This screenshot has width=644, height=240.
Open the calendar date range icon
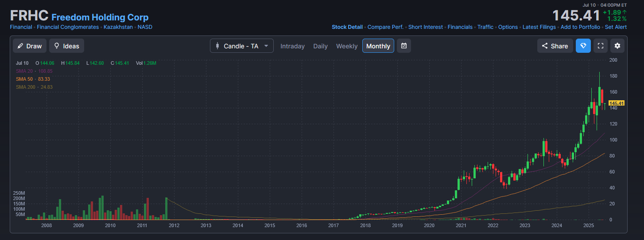click(x=403, y=46)
